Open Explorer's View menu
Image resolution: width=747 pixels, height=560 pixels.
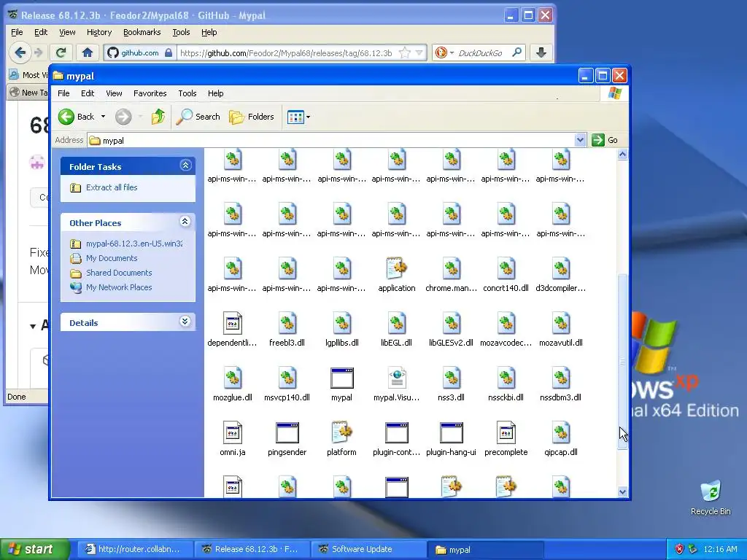click(x=114, y=93)
